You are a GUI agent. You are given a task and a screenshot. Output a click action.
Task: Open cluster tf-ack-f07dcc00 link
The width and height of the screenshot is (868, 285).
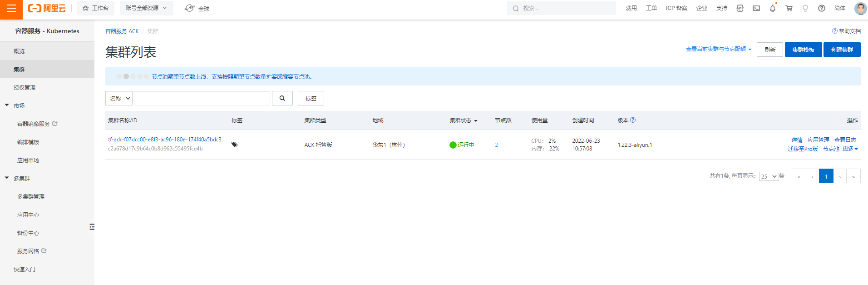[164, 140]
